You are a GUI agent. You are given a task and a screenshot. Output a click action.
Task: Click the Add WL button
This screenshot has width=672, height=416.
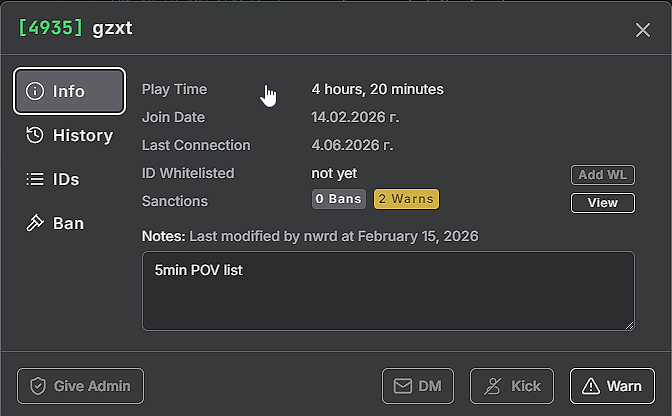tap(603, 175)
